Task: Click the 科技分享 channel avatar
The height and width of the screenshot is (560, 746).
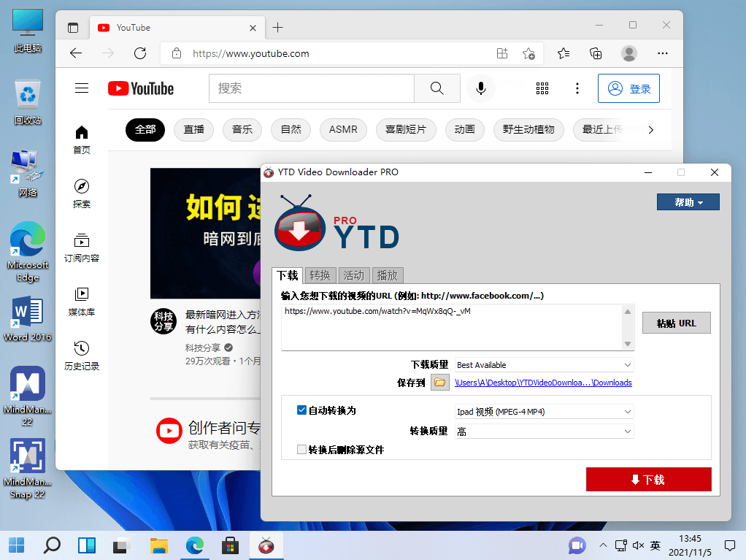Action: [164, 322]
